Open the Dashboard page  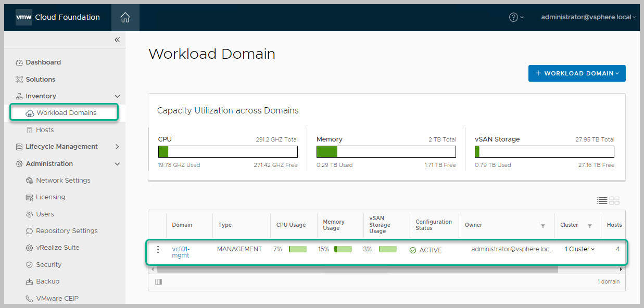click(x=43, y=62)
